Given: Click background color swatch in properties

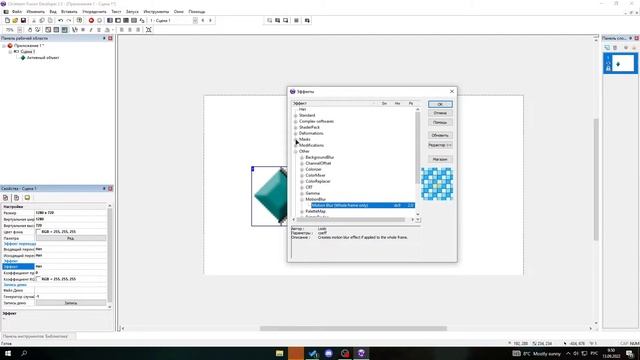Looking at the screenshot, I should click(38, 232).
